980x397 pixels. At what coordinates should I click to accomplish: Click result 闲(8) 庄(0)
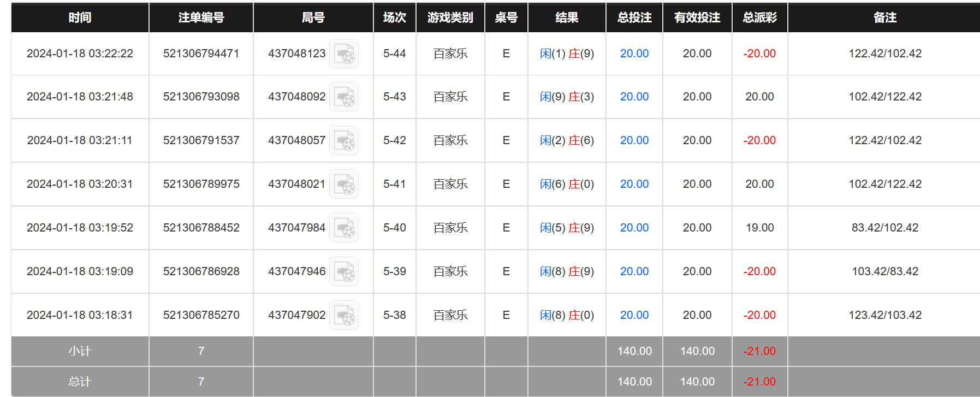pyautogui.click(x=567, y=315)
